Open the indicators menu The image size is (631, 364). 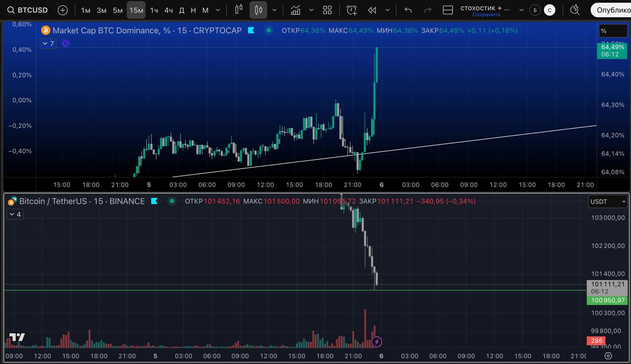296,10
